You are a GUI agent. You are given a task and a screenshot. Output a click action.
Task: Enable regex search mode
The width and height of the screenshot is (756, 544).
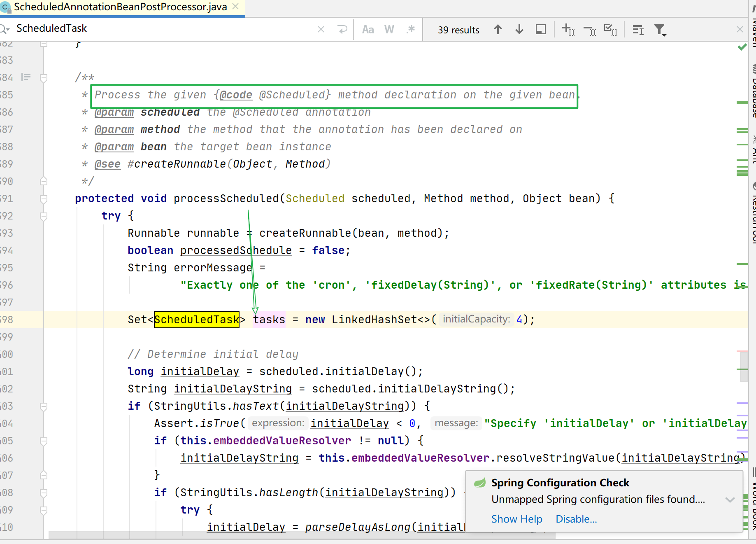point(410,29)
